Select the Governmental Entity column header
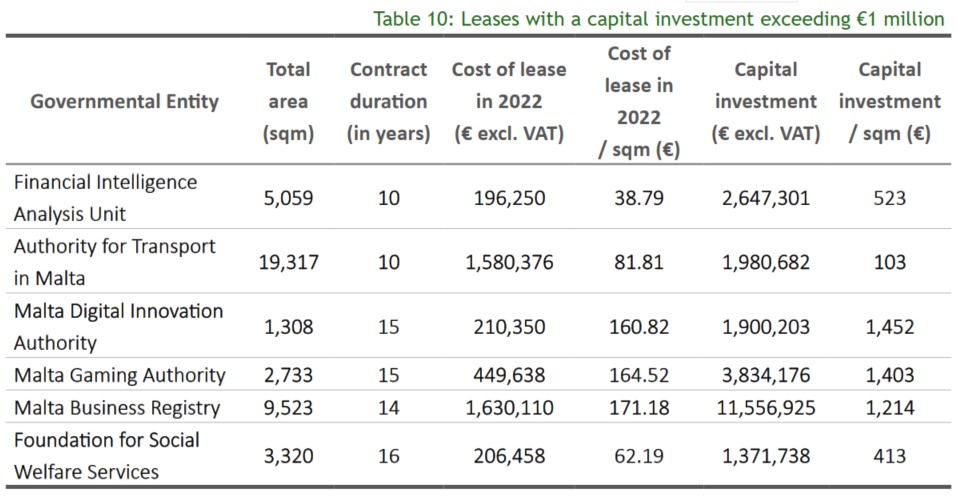The width and height of the screenshot is (977, 499). pyautogui.click(x=124, y=101)
